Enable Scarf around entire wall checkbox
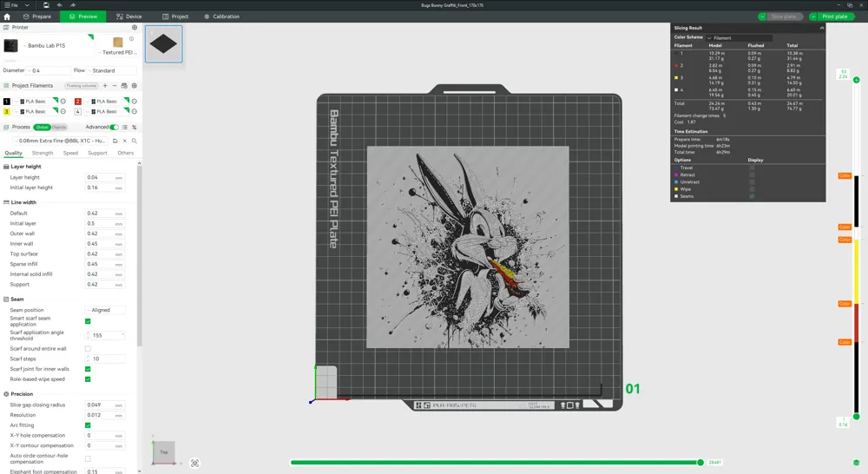Image resolution: width=868 pixels, height=474 pixels. (88, 349)
